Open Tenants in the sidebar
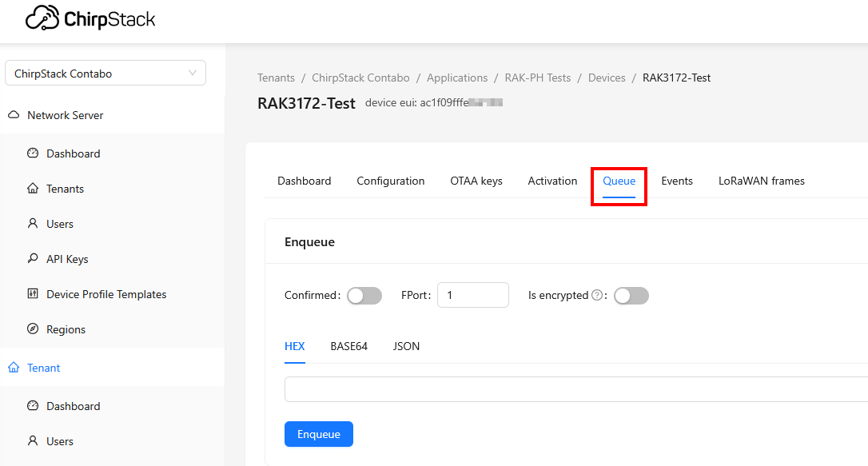 pos(65,189)
